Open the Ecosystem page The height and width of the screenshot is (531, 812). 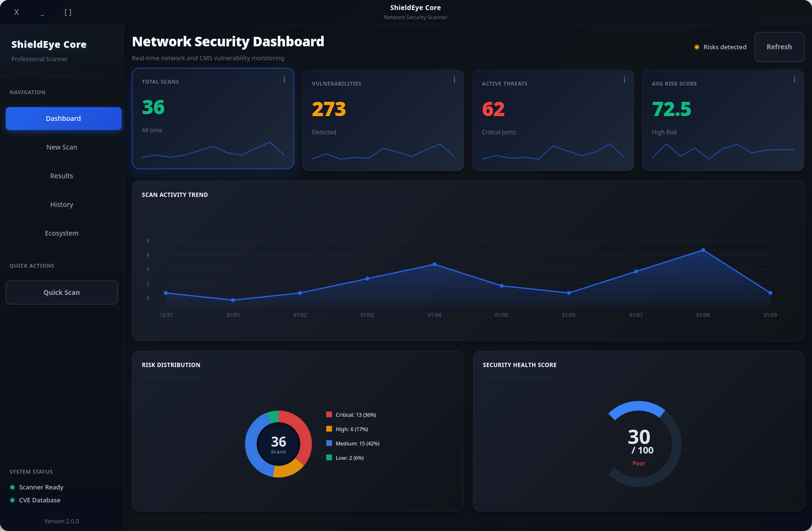pyautogui.click(x=62, y=233)
